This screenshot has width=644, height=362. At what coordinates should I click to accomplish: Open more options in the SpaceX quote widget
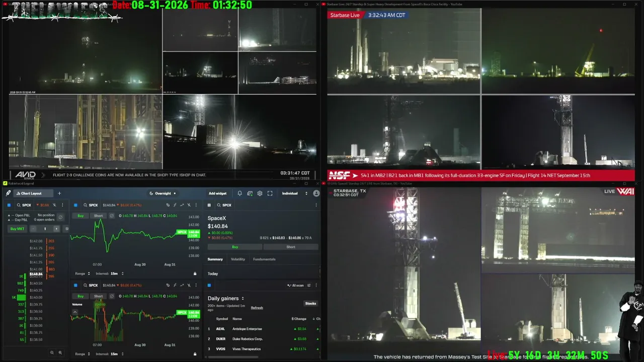316,205
